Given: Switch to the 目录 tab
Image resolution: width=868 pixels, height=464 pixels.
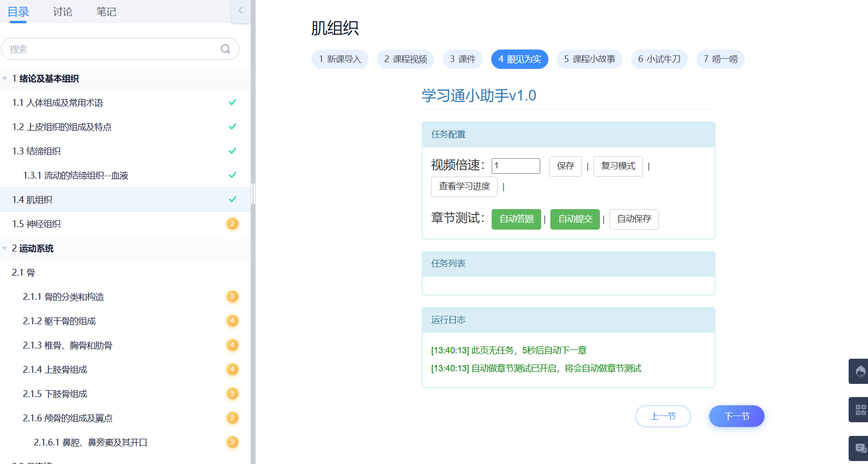Looking at the screenshot, I should 18,12.
